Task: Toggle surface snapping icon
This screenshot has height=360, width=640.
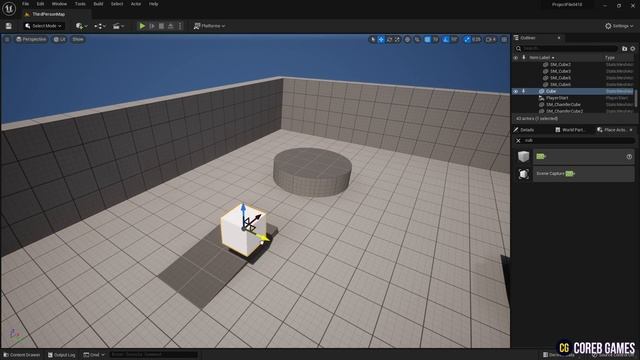Action: 417,40
